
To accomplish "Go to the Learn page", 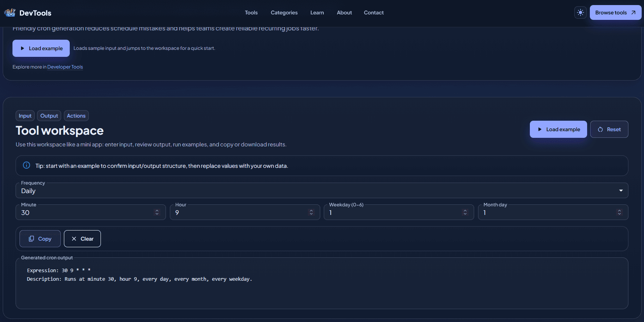I will click(x=317, y=13).
